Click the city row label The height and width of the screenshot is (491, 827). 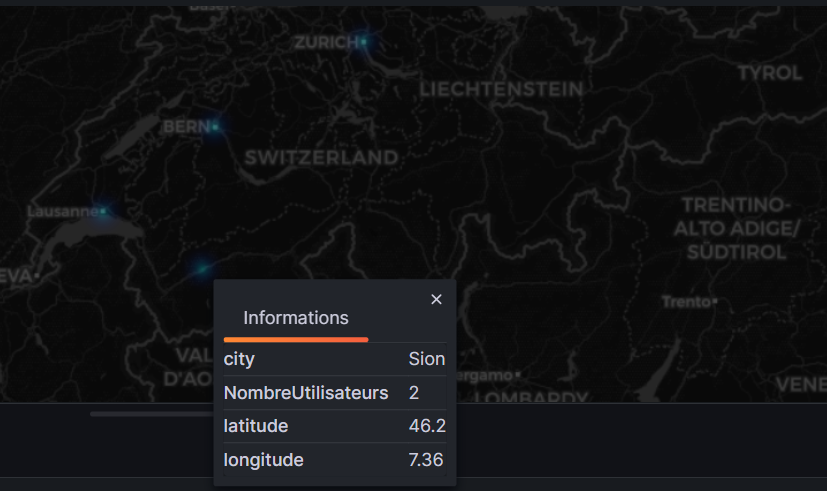(239, 359)
